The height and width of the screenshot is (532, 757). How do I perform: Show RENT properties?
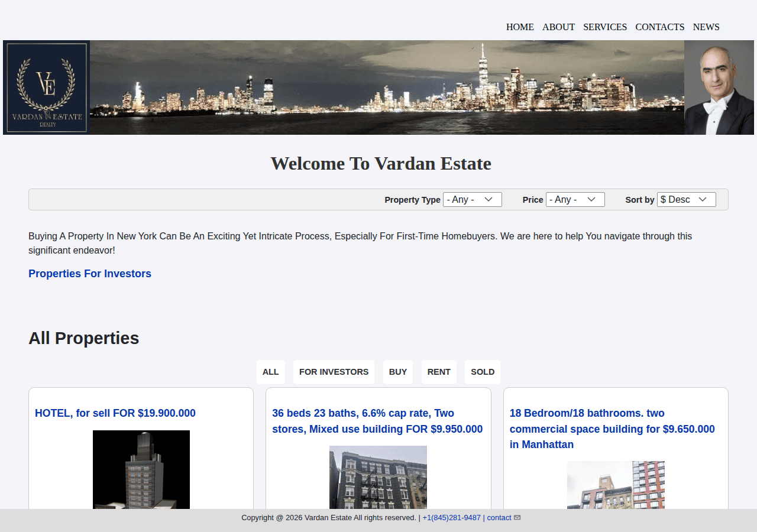(x=439, y=372)
